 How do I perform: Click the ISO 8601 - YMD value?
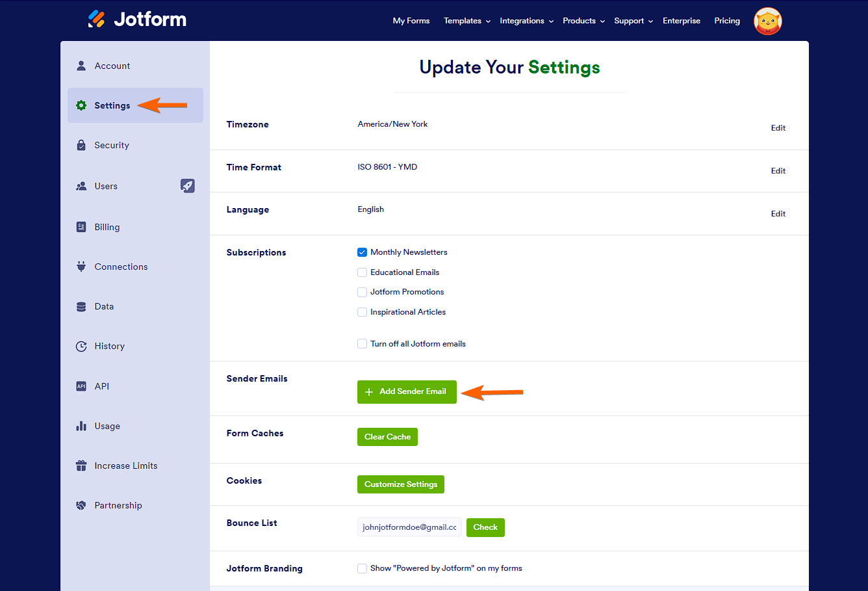coord(387,167)
